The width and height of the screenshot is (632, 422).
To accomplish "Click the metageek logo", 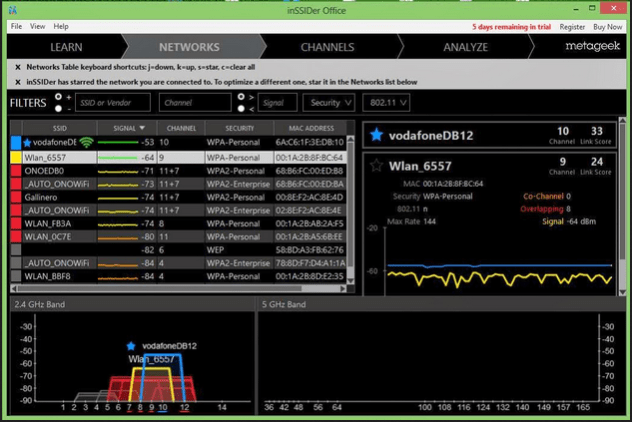I will (x=592, y=46).
